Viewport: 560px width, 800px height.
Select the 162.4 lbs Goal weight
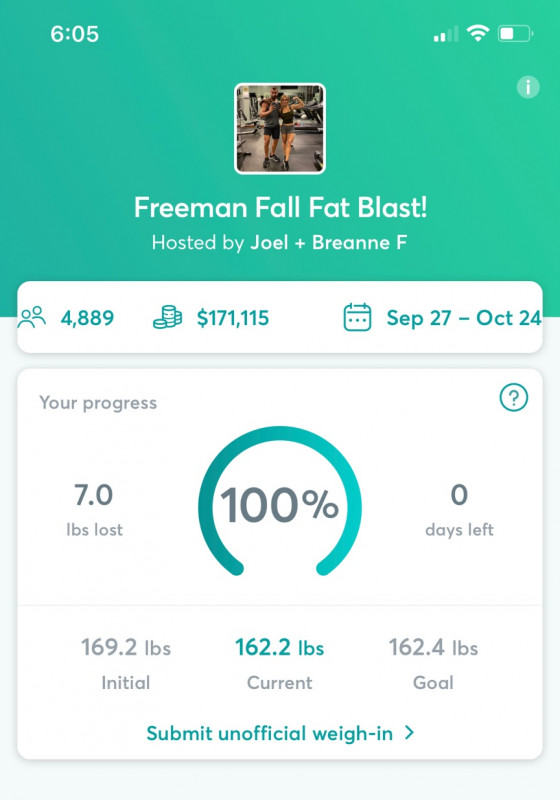coord(434,648)
